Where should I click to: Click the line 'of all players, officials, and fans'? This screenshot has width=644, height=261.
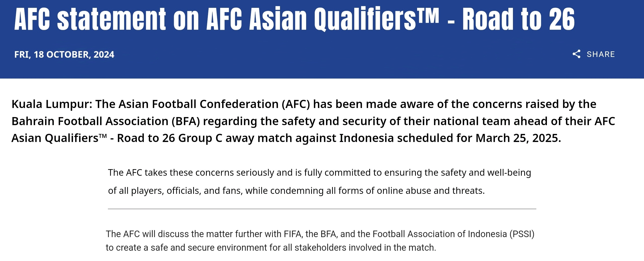click(x=175, y=191)
